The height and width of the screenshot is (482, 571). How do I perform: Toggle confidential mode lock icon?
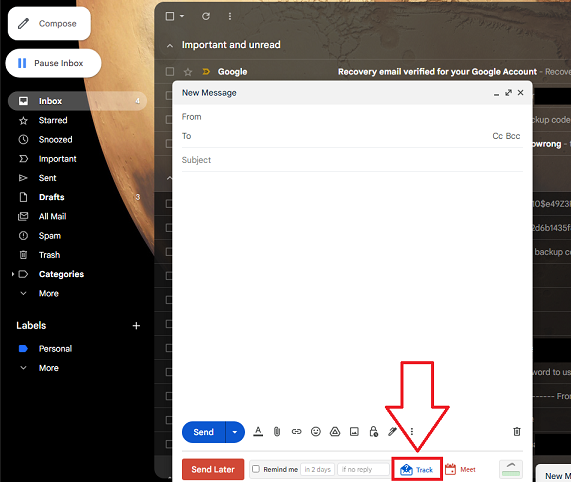[x=374, y=432]
